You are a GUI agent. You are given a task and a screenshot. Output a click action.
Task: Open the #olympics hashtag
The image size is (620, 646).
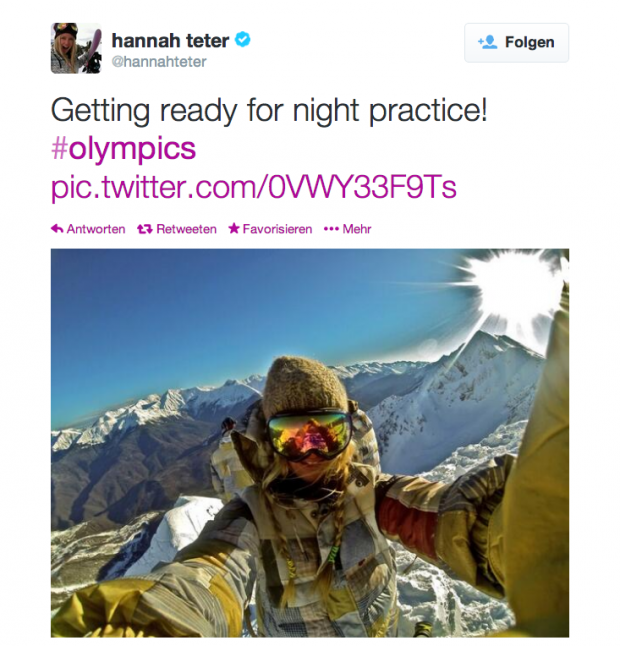(x=123, y=149)
